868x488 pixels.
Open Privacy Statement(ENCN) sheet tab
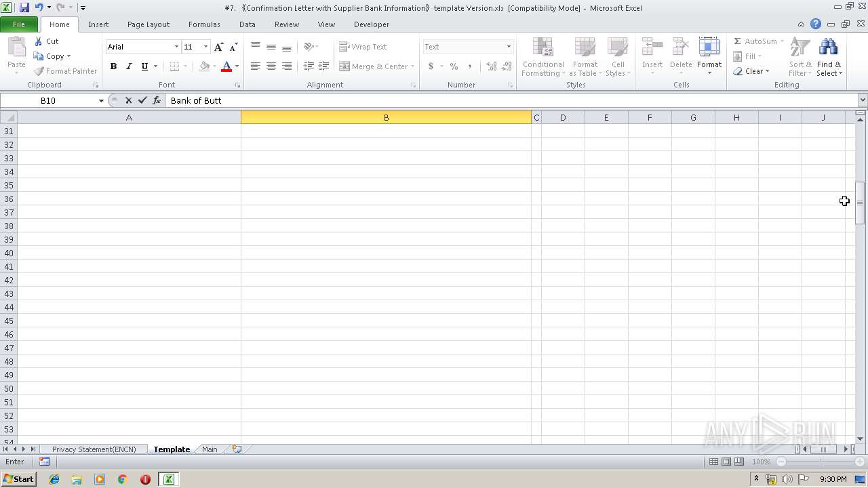pos(94,449)
